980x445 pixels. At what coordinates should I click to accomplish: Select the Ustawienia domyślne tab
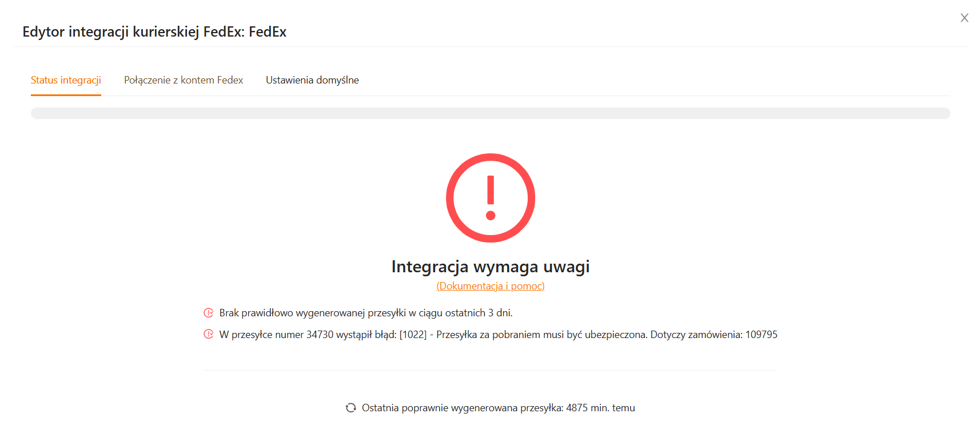(312, 80)
